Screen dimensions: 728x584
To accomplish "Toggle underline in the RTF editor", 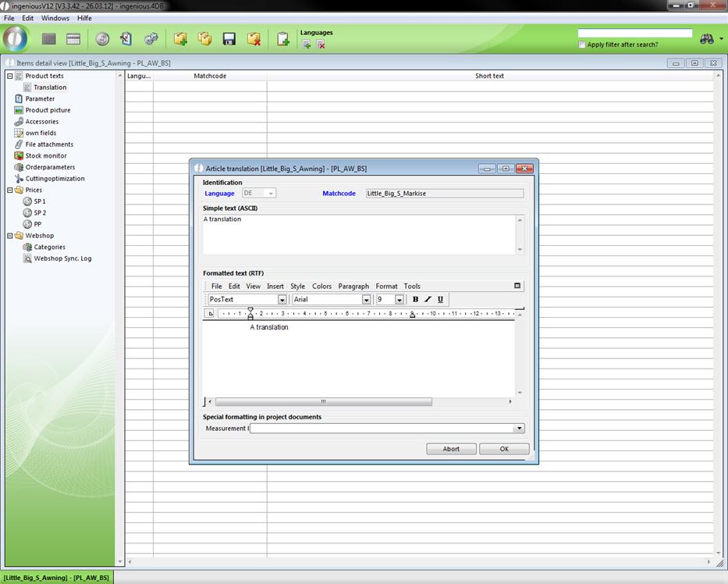I will tap(440, 299).
